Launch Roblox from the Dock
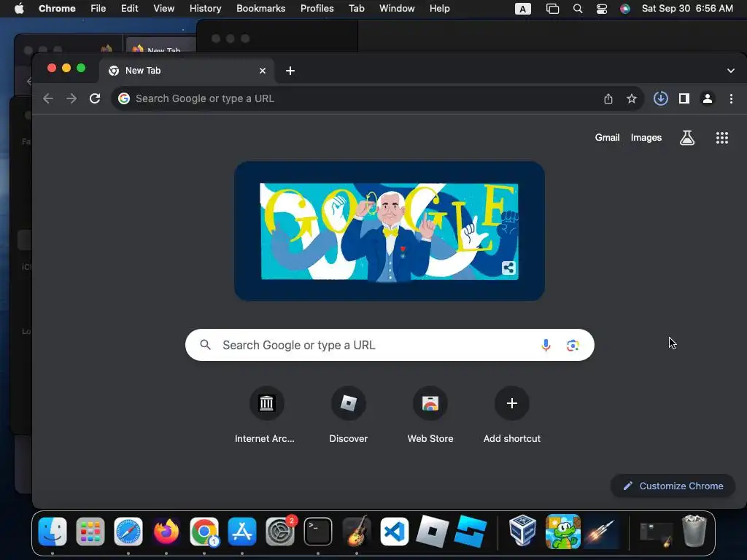 [432, 531]
